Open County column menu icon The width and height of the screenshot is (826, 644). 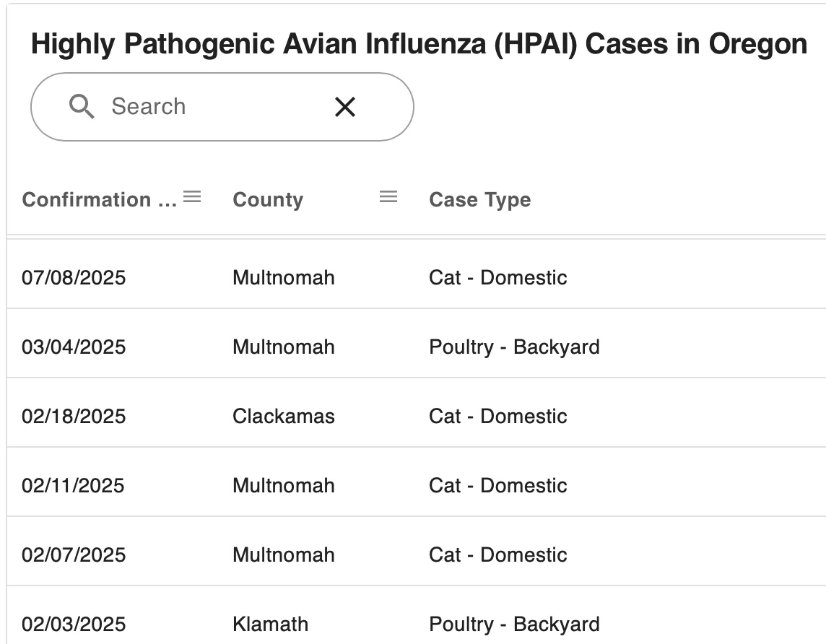[388, 197]
